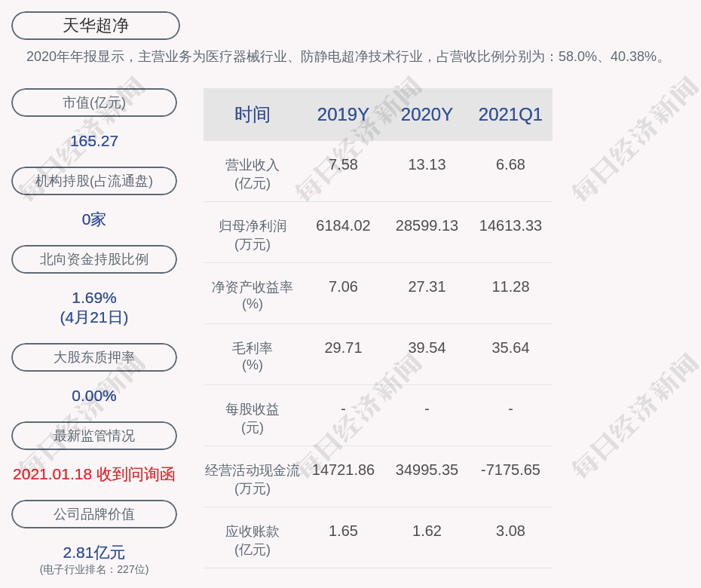Viewport: 701px width, 588px height.
Task: Select gross margin value 35.64
Action: (x=510, y=348)
